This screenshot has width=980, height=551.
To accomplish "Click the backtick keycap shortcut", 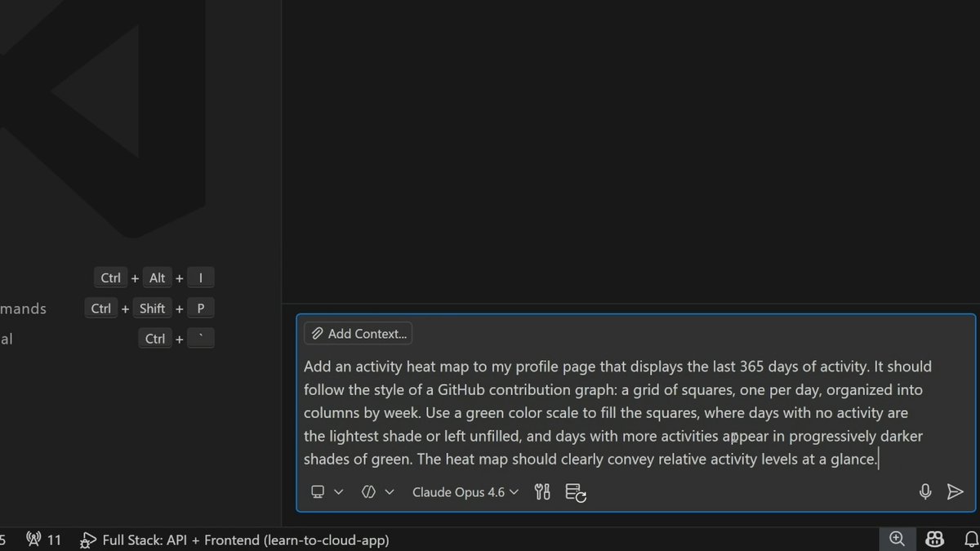I will 200,338.
